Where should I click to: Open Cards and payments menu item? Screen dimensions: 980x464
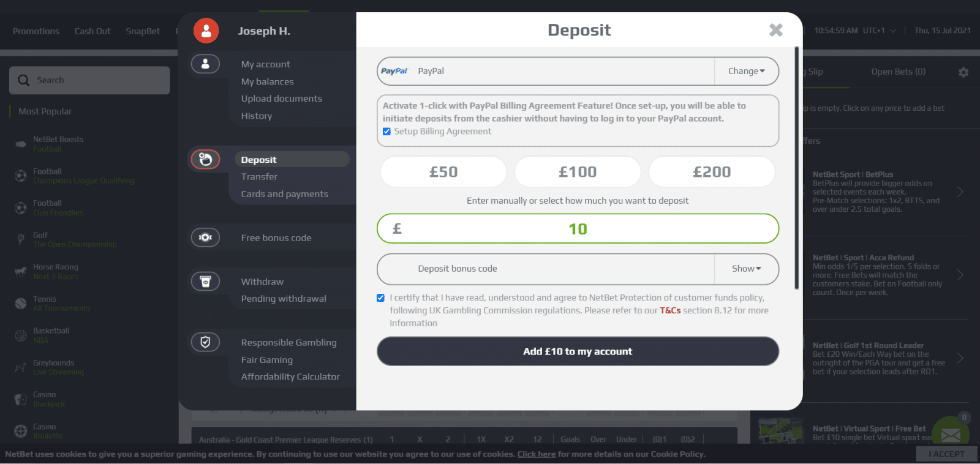tap(284, 194)
